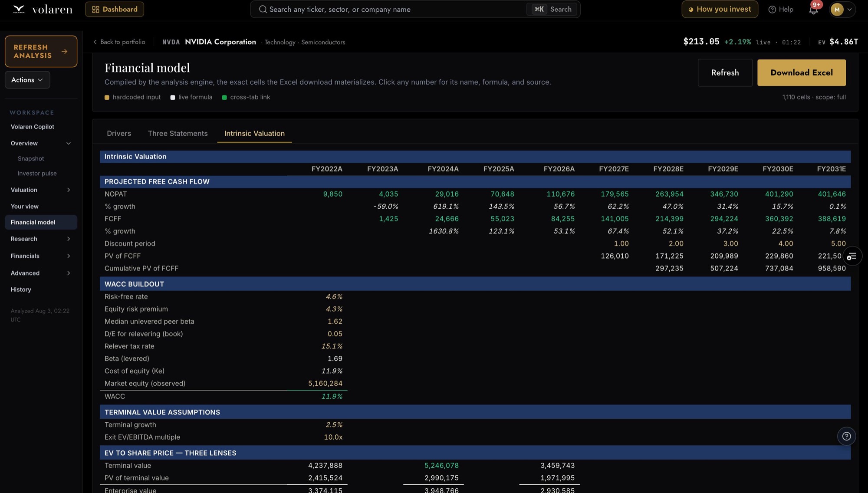Screen dimensions: 868x493
Task: Click the NVDA ticker label
Action: click(171, 42)
